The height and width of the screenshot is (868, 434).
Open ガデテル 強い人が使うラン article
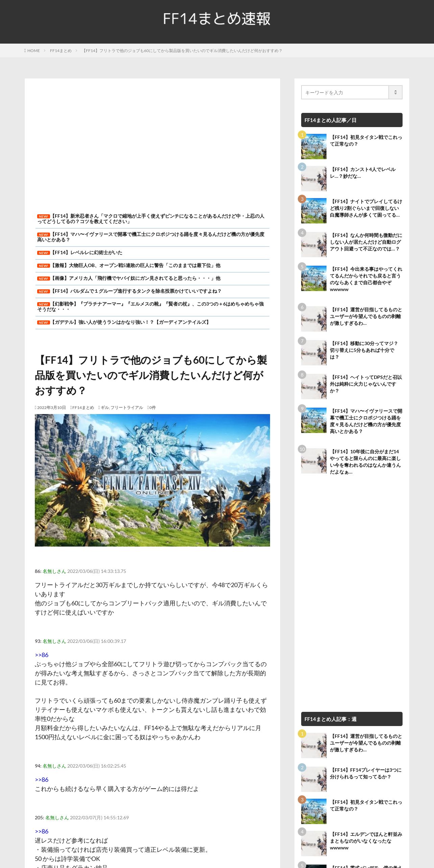coord(130,322)
